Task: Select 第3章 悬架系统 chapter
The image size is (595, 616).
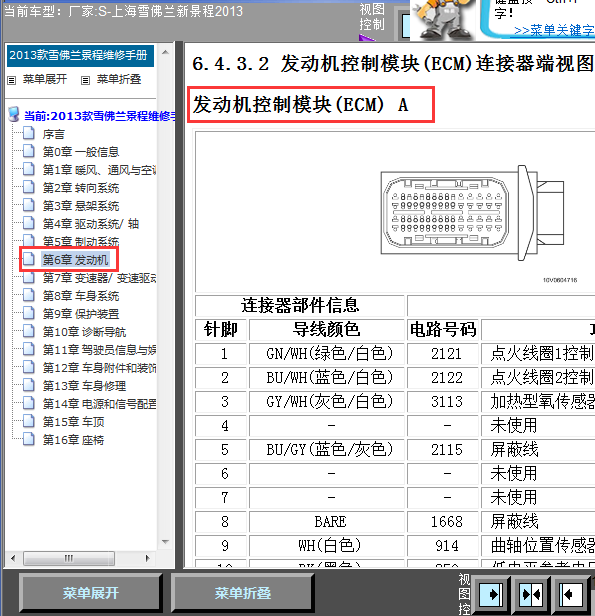Action: coord(81,206)
